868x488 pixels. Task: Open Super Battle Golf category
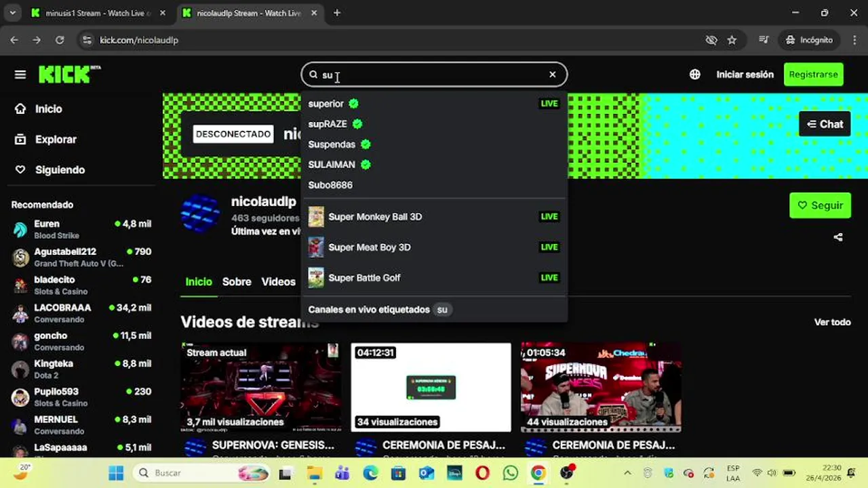tap(434, 278)
